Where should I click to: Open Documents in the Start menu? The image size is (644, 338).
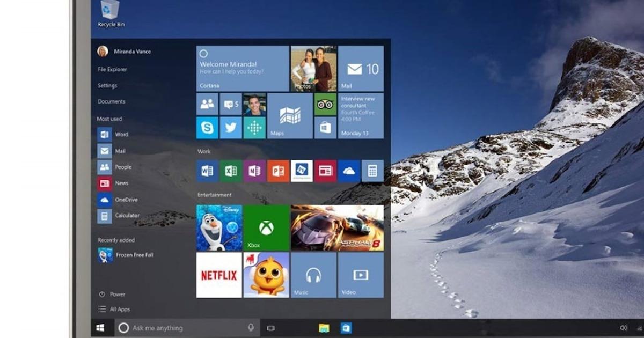[x=111, y=101]
